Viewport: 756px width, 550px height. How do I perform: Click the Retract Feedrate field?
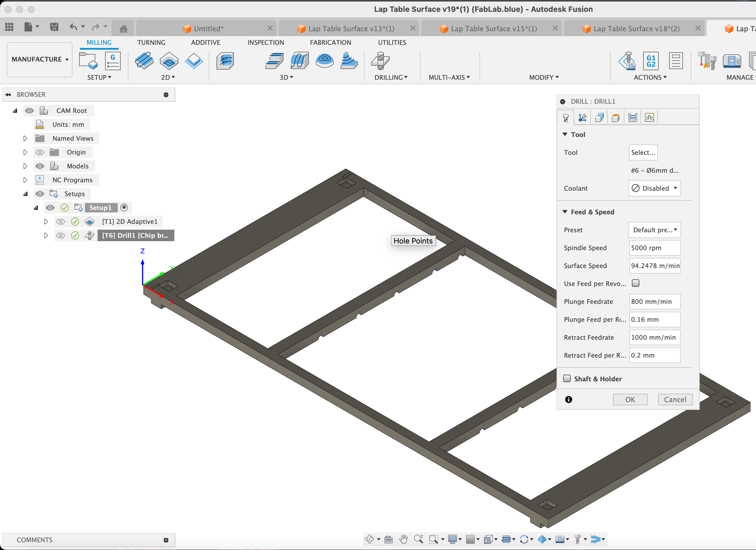point(654,337)
